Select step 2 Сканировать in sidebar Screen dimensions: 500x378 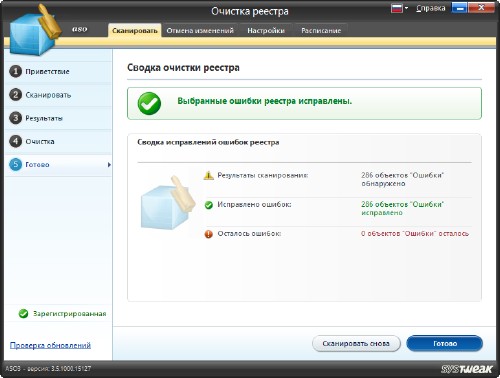(59, 95)
